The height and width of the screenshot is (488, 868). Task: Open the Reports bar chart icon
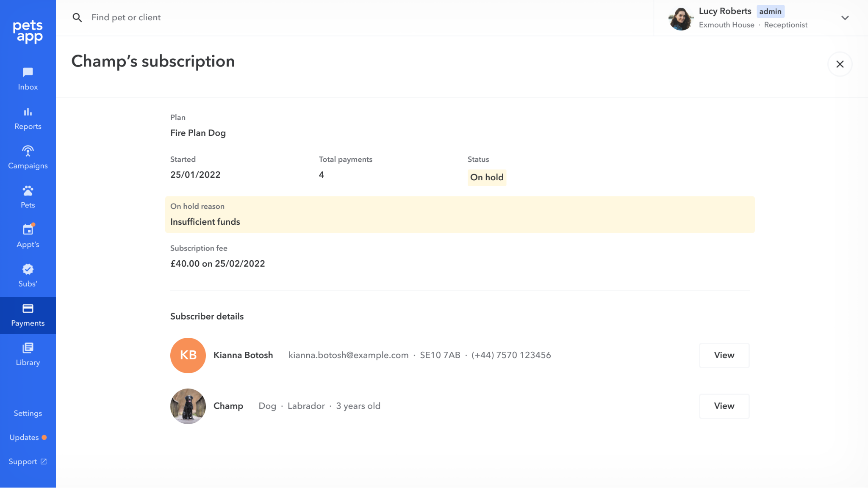click(28, 112)
